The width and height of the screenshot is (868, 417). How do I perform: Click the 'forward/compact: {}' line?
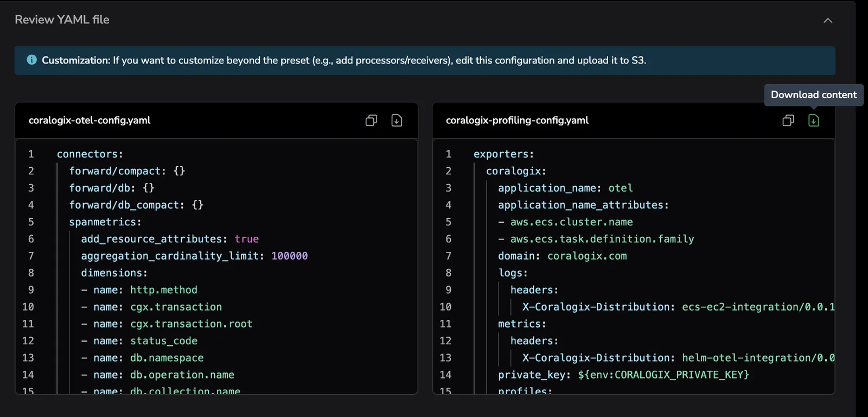[127, 171]
